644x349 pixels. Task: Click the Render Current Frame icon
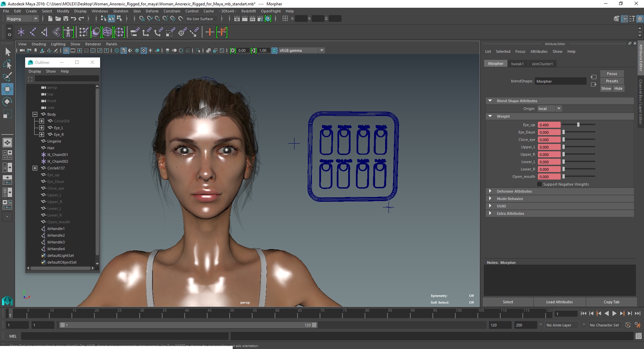pyautogui.click(x=245, y=18)
